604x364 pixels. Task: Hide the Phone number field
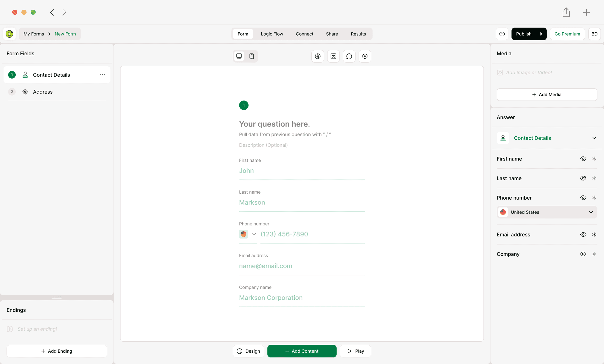click(583, 198)
